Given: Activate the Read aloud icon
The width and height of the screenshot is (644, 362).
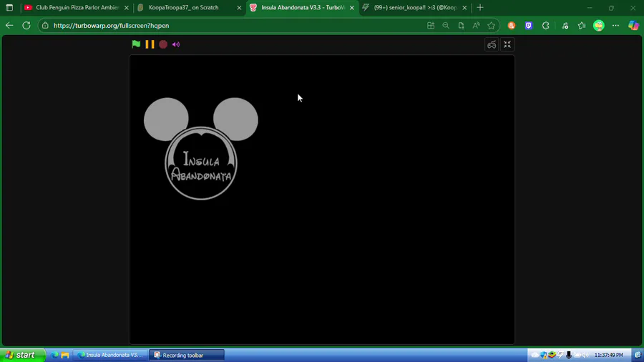Looking at the screenshot, I should pos(476,26).
